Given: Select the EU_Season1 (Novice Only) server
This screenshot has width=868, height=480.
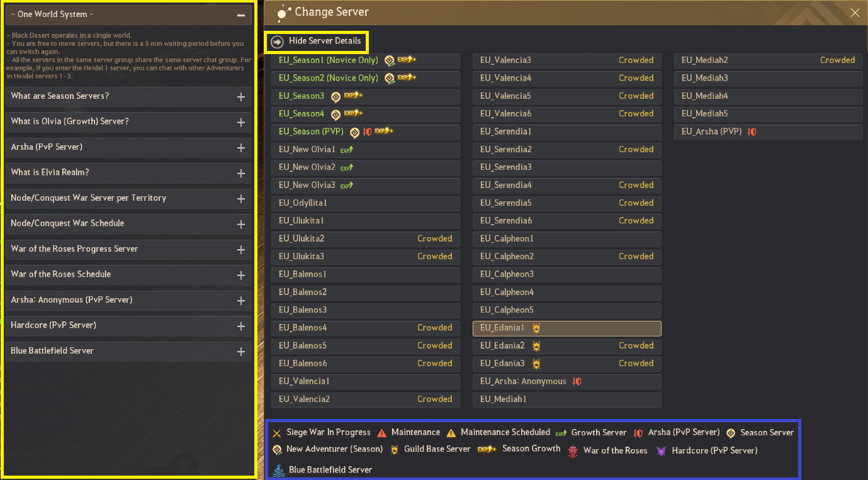Looking at the screenshot, I should tap(366, 60).
